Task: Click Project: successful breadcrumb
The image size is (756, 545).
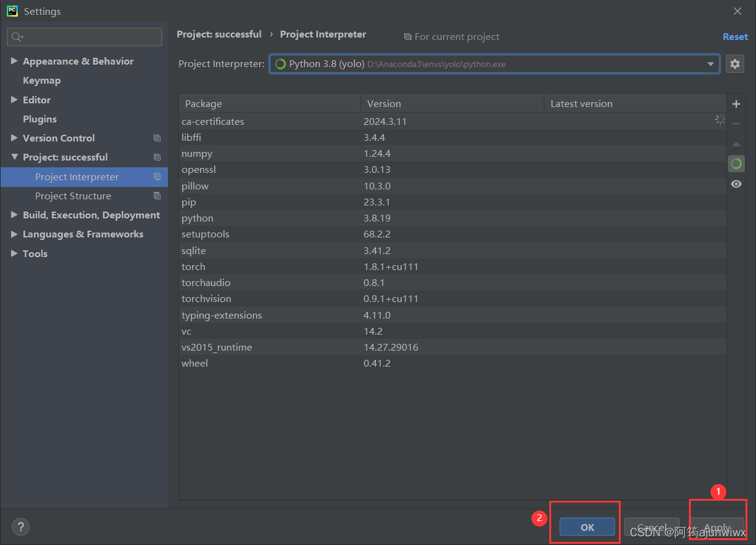Action: (x=219, y=34)
